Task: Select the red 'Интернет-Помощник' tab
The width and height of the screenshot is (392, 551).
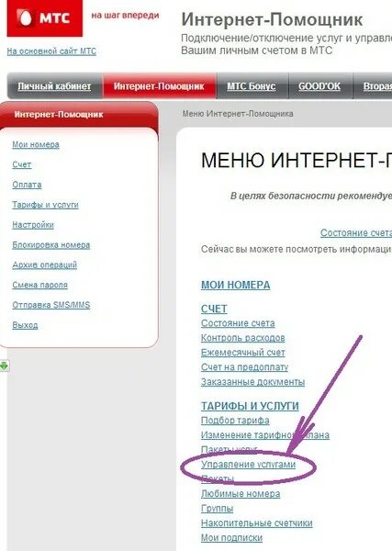Action: click(x=159, y=86)
